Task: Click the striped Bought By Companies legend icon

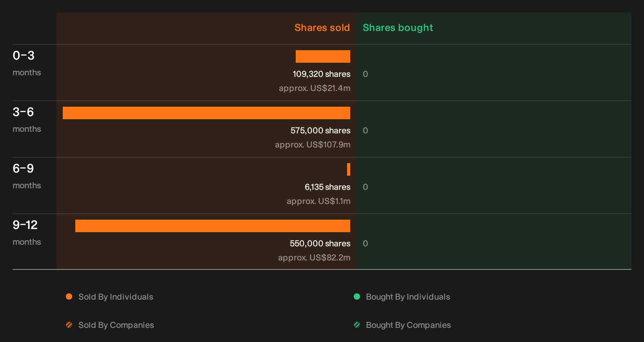Action: (x=357, y=325)
